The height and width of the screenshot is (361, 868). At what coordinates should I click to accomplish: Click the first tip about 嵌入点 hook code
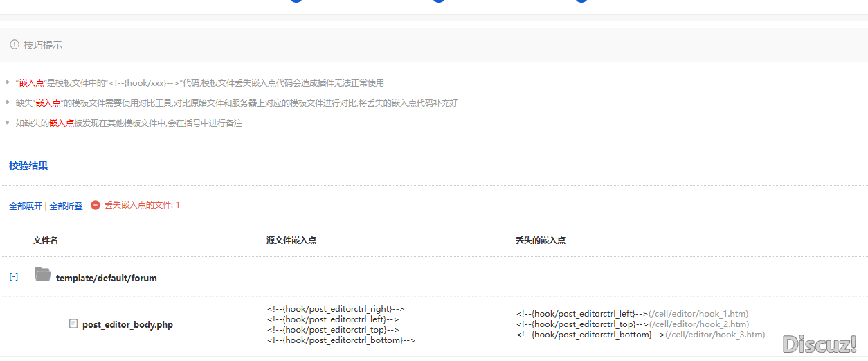199,83
